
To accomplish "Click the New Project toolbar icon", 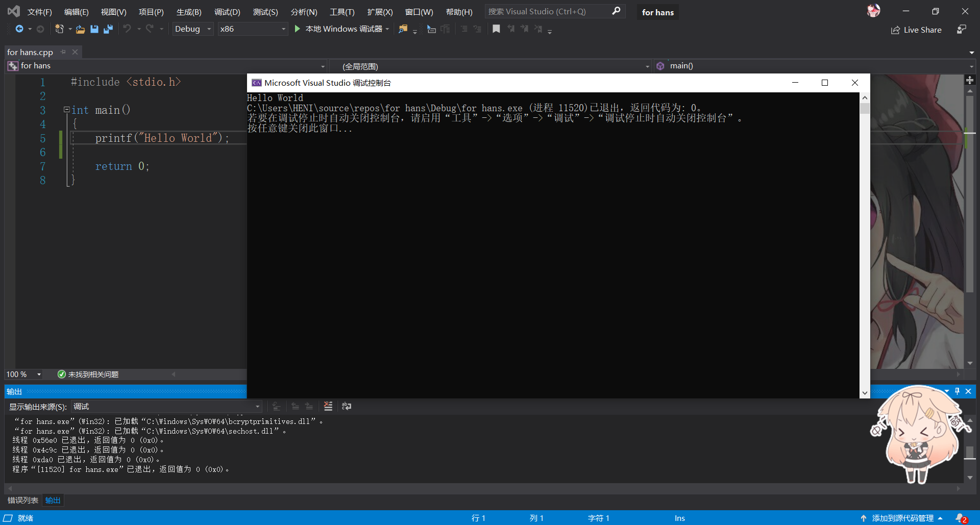I will pos(59,29).
